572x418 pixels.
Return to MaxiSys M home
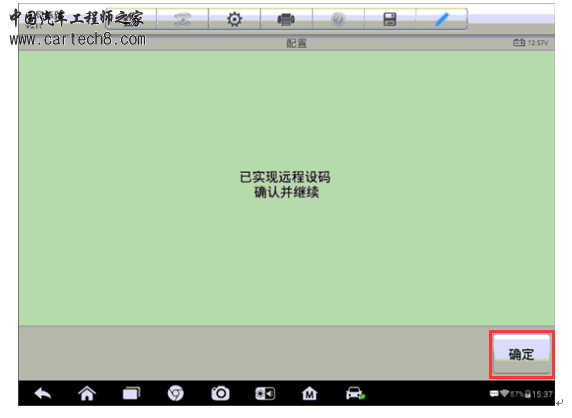(x=309, y=394)
